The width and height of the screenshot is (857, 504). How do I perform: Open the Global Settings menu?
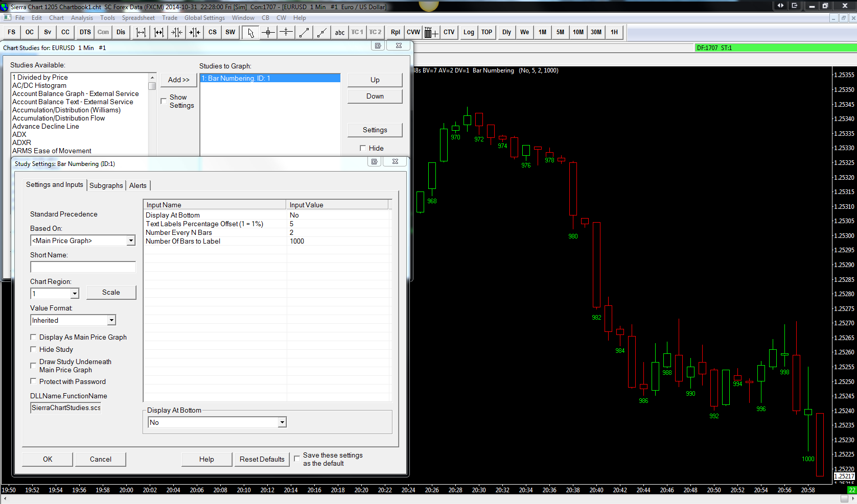204,18
